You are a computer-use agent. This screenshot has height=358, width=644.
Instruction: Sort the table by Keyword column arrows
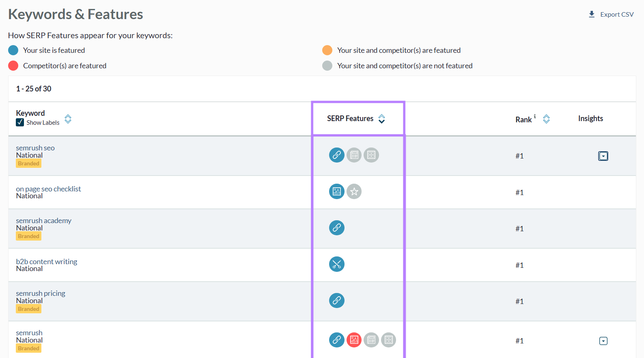pyautogui.click(x=68, y=119)
